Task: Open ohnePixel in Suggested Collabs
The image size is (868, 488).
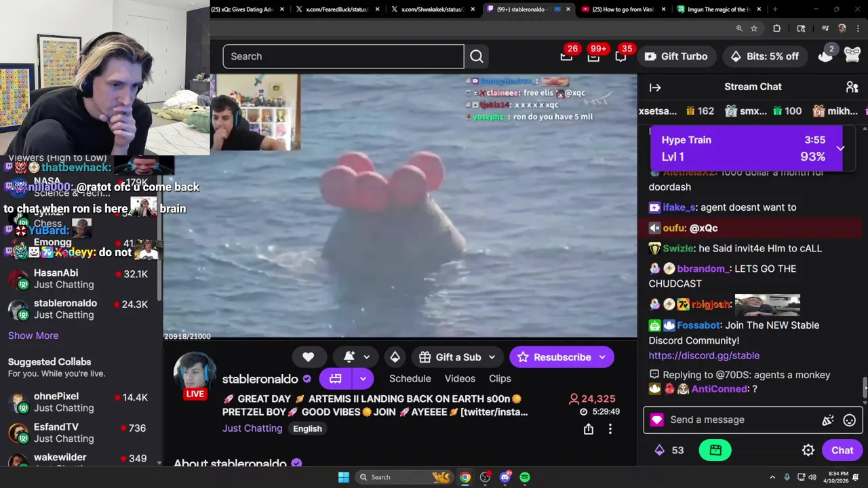Action: [x=80, y=402]
